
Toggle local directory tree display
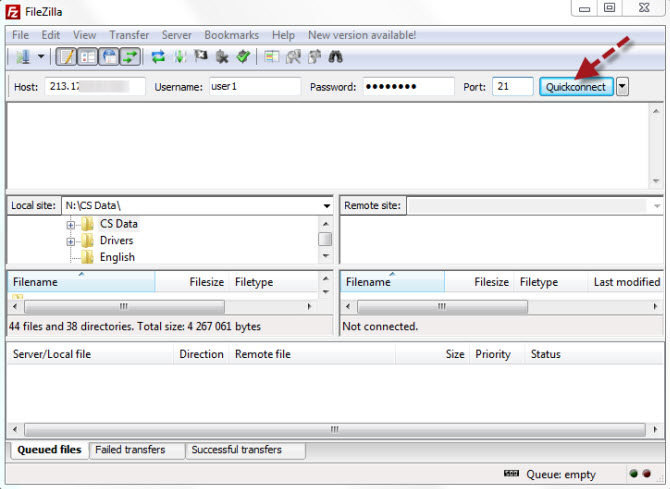[x=88, y=57]
